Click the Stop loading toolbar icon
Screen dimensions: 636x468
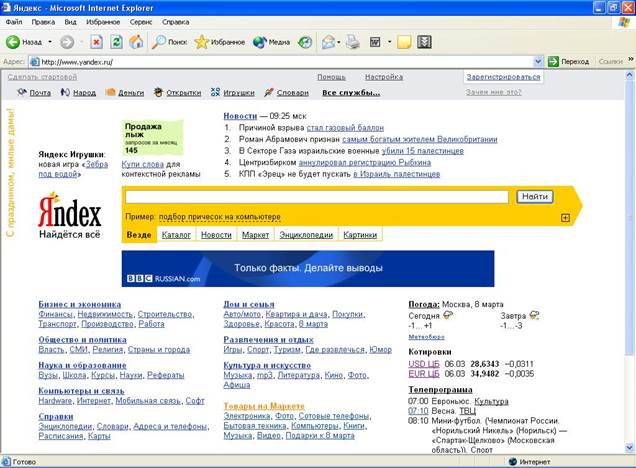pyautogui.click(x=96, y=42)
